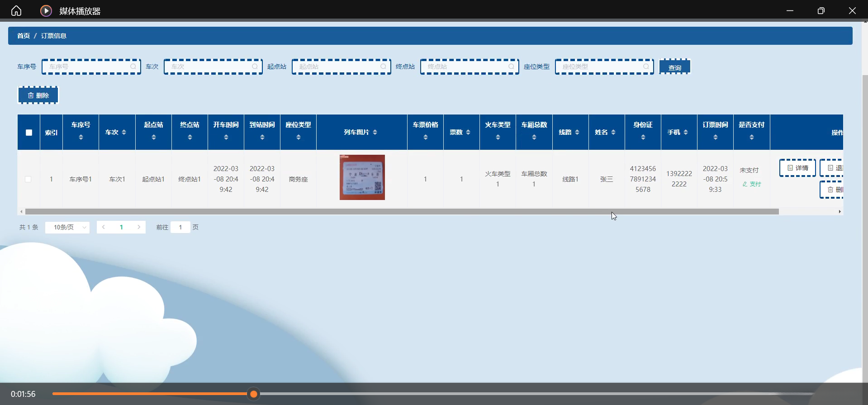Click the 0:01:56 playback time label
This screenshot has width=868, height=405.
click(23, 394)
